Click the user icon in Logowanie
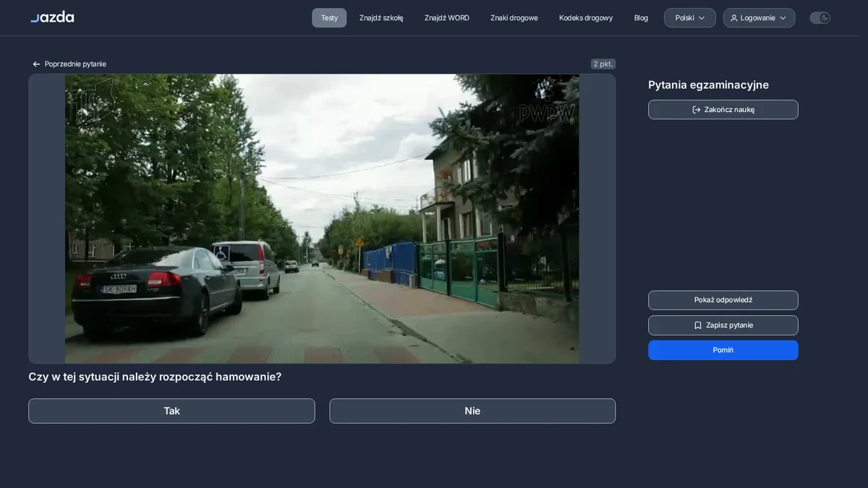868x488 pixels. click(734, 18)
